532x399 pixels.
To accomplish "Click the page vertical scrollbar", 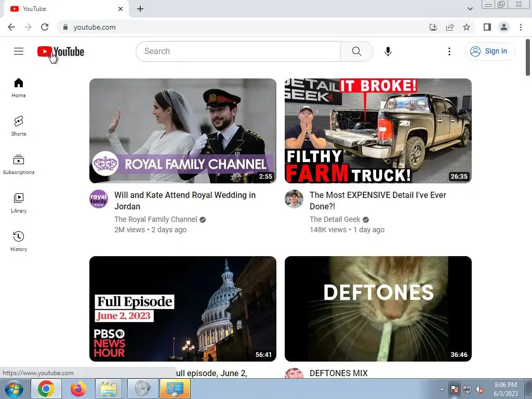I will coord(528,57).
